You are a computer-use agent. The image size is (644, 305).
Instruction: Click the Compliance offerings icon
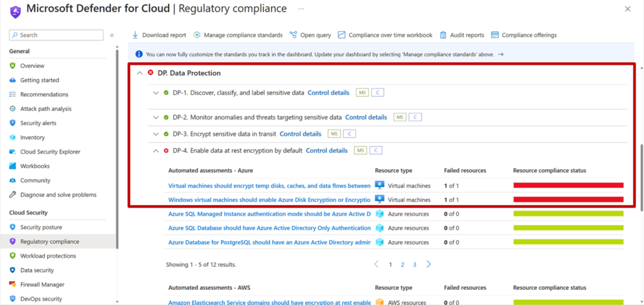494,35
